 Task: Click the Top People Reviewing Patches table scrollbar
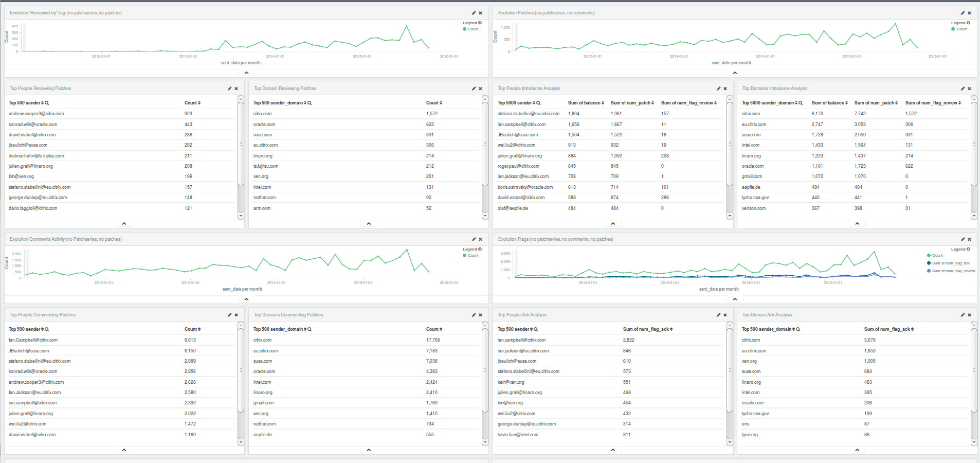click(x=241, y=154)
